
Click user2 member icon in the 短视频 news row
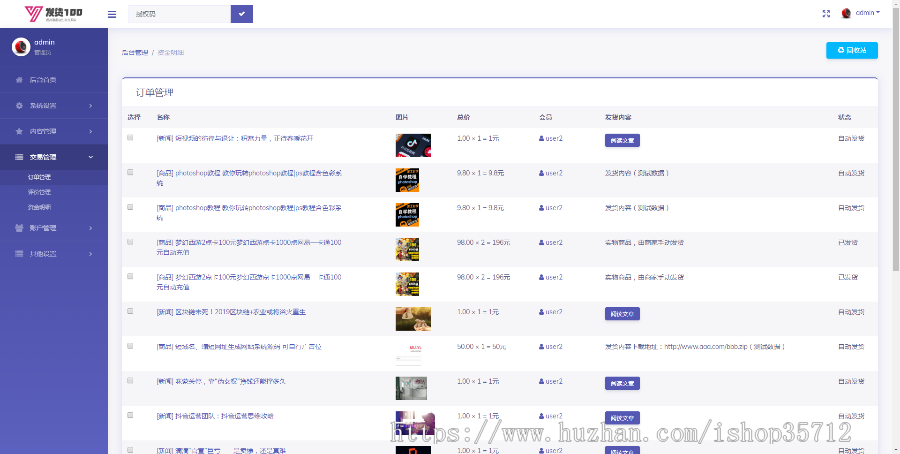[541, 138]
